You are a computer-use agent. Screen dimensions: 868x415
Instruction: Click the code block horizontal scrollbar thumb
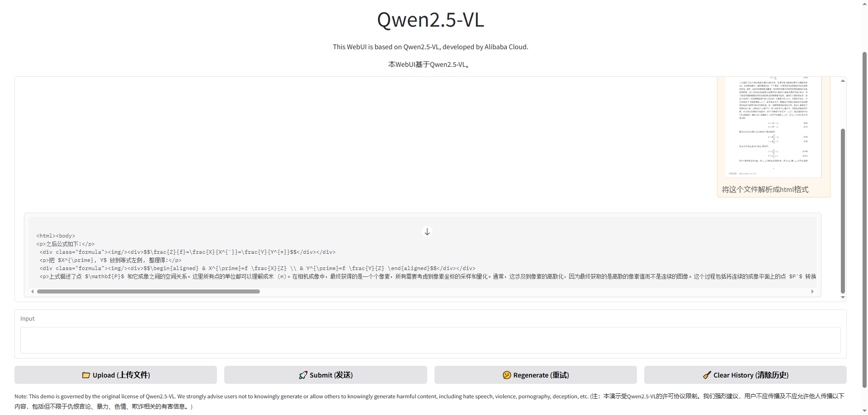pyautogui.click(x=148, y=292)
